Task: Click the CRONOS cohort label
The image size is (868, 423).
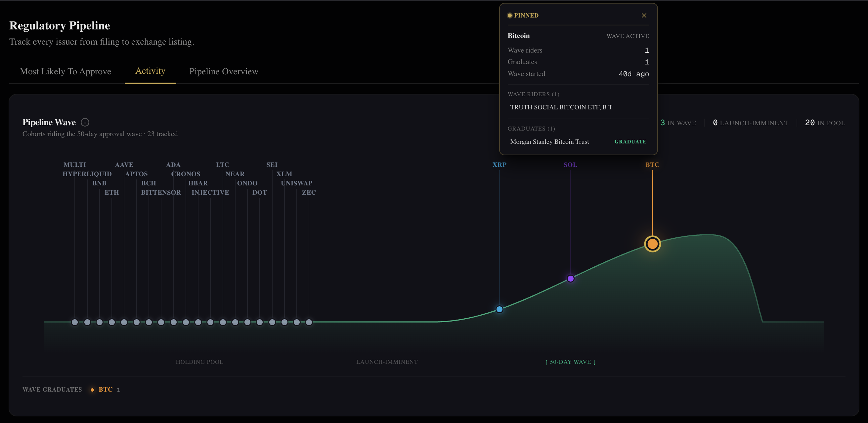Action: (186, 174)
